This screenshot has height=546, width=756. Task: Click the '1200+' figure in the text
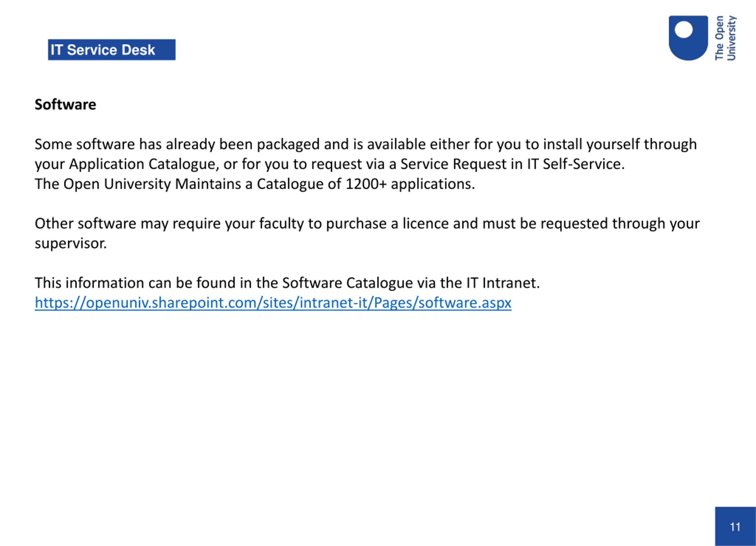[366, 184]
